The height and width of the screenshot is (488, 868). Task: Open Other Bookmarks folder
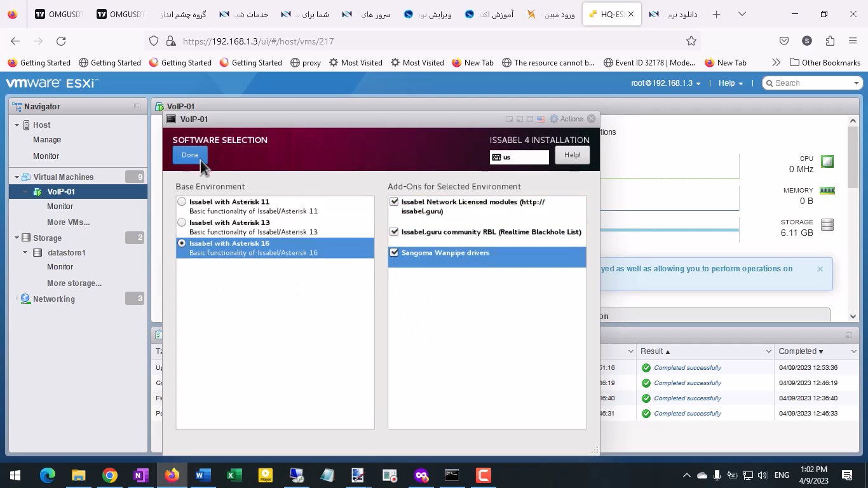click(x=825, y=63)
